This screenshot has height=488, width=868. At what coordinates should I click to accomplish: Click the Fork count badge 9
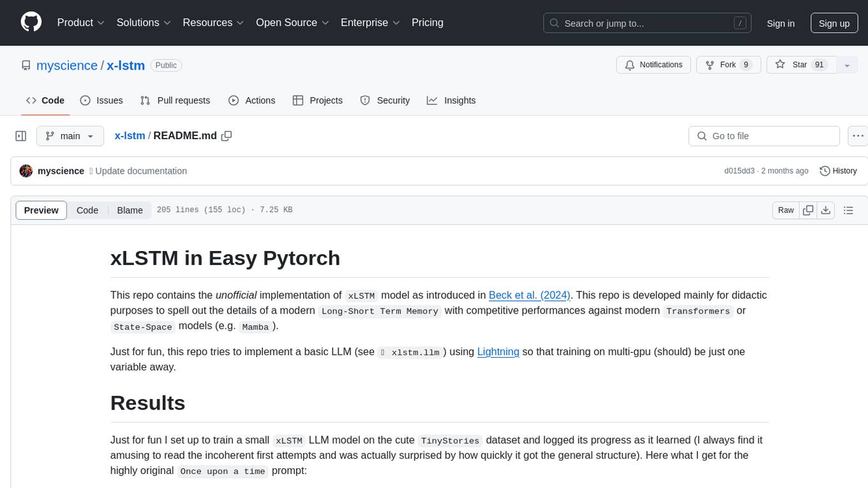pyautogui.click(x=745, y=65)
